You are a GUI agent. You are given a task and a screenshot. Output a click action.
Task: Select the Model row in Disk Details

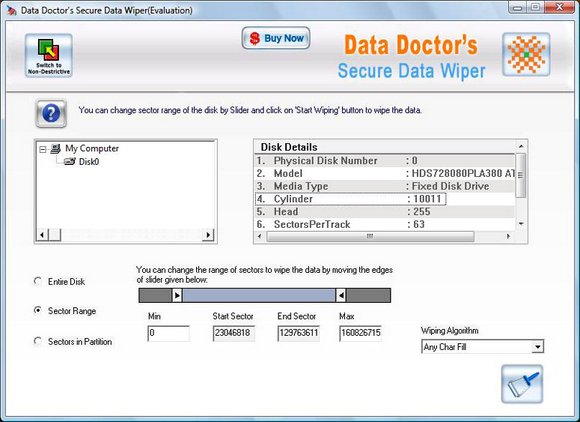point(385,173)
